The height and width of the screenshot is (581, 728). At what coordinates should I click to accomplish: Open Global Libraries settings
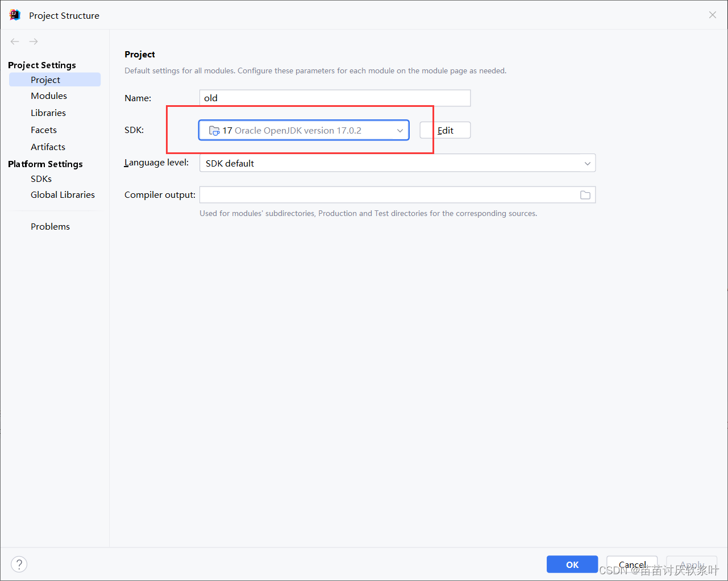(x=63, y=194)
